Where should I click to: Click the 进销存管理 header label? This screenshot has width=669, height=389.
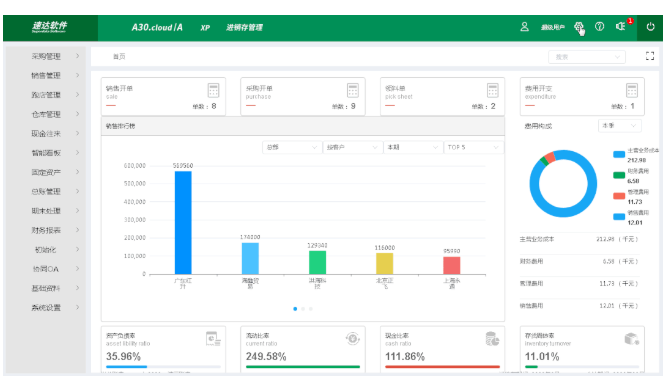[244, 27]
